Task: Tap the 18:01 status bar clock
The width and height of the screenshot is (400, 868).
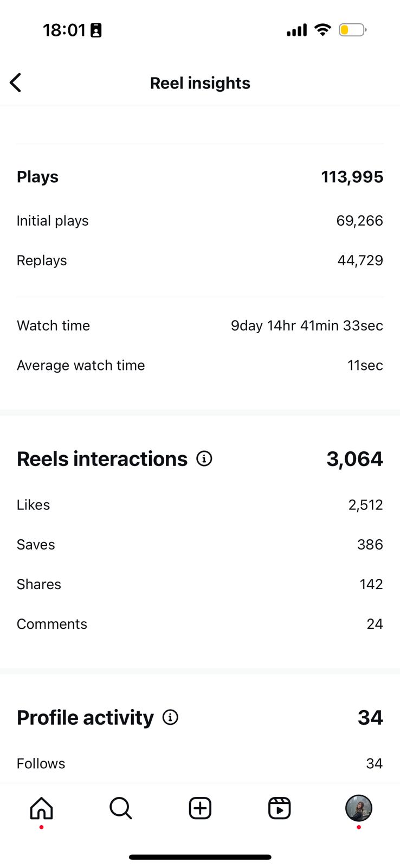Action: click(x=64, y=30)
